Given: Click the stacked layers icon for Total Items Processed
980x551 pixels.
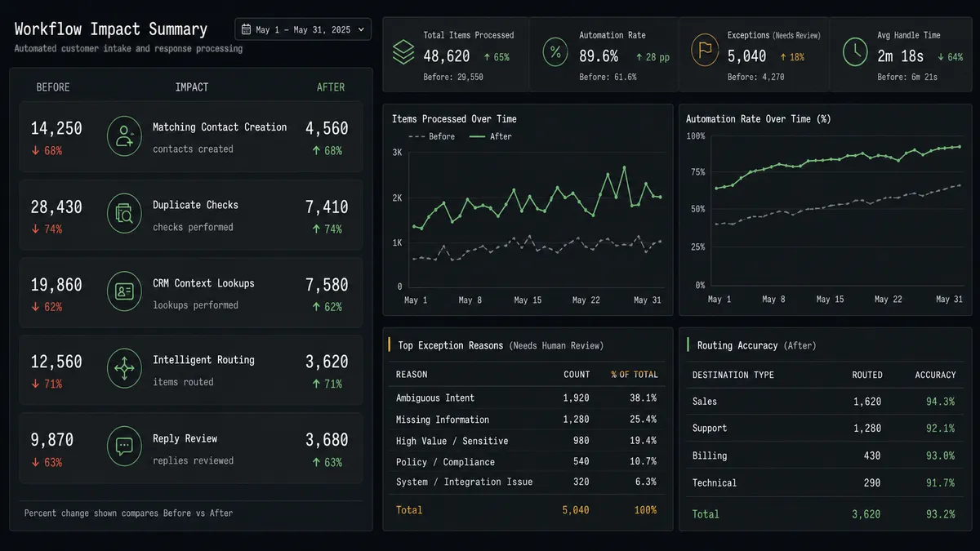Looking at the screenshot, I should click(403, 53).
